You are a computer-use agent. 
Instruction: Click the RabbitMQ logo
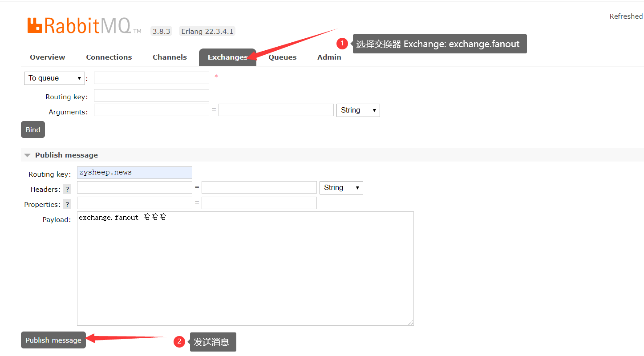[84, 26]
